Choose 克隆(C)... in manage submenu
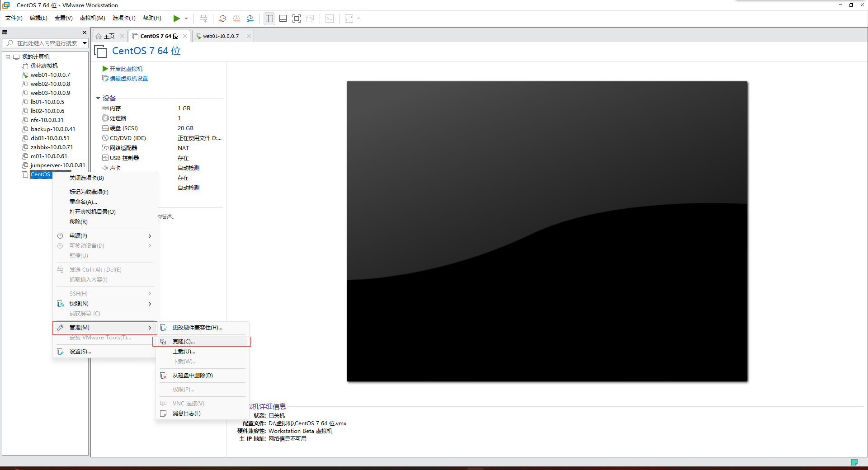 [202, 342]
